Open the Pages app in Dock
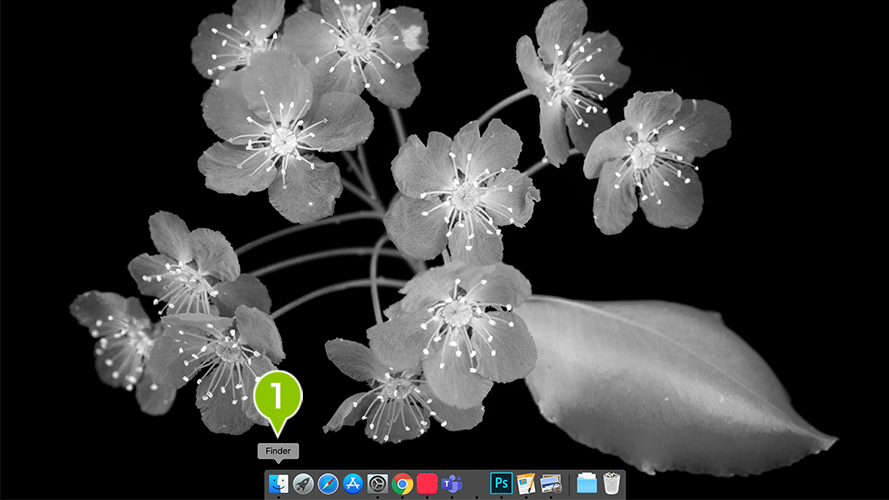This screenshot has height=500, width=889. point(526,484)
